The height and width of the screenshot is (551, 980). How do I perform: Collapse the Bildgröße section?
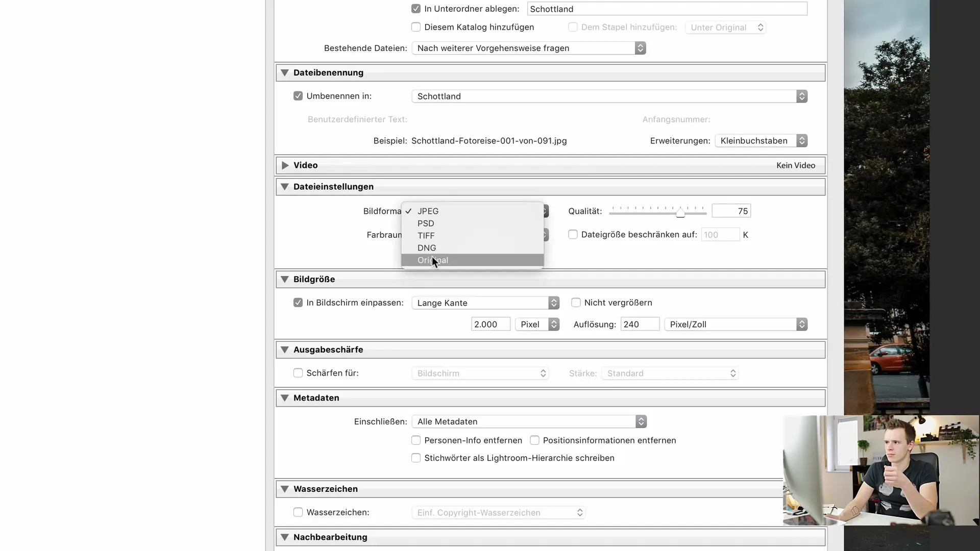click(x=285, y=279)
